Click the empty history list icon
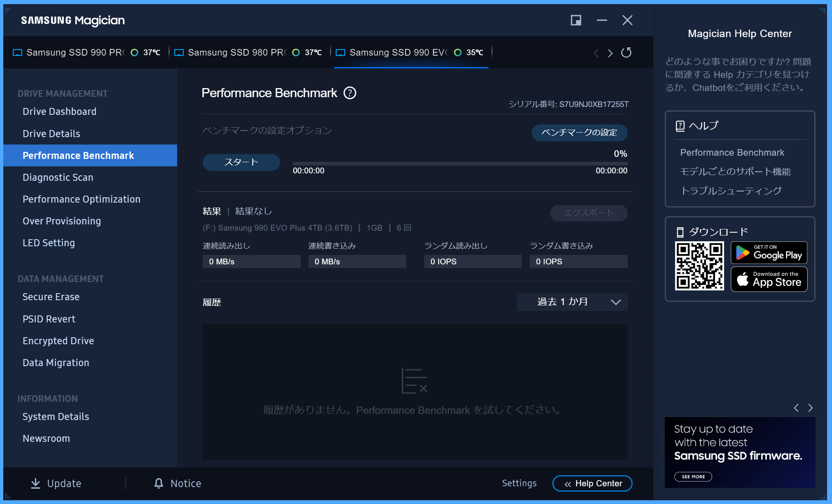This screenshot has width=832, height=504. click(414, 381)
